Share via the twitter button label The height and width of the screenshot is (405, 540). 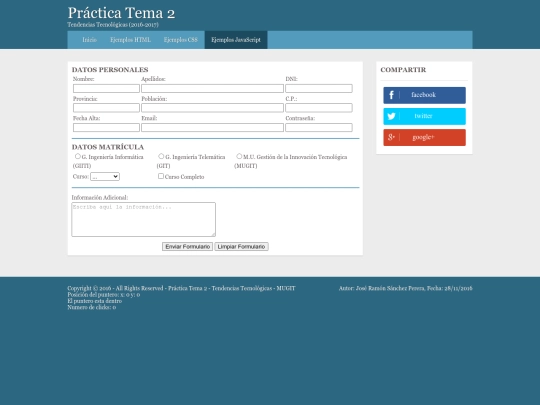(x=423, y=116)
